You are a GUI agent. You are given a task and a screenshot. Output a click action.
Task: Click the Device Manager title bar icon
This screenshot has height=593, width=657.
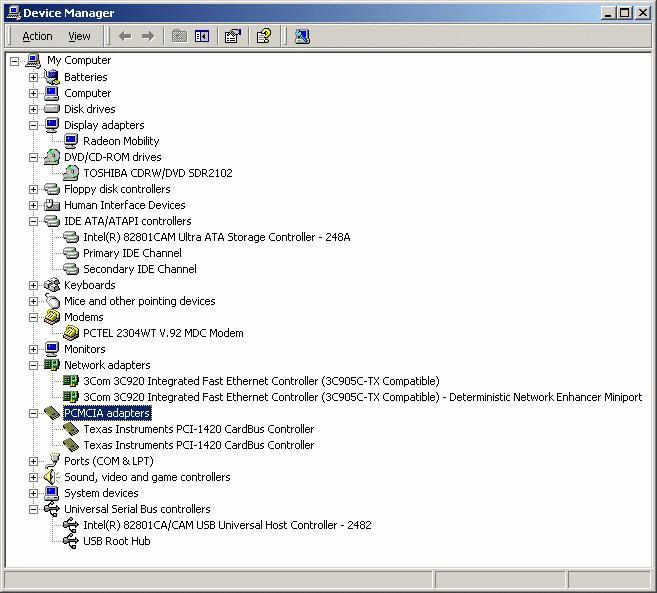coord(14,13)
